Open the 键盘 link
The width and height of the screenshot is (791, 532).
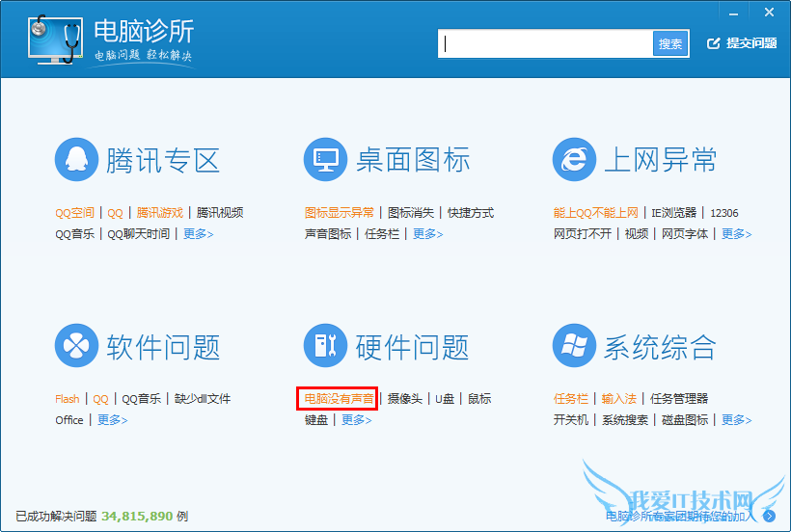pyautogui.click(x=316, y=419)
